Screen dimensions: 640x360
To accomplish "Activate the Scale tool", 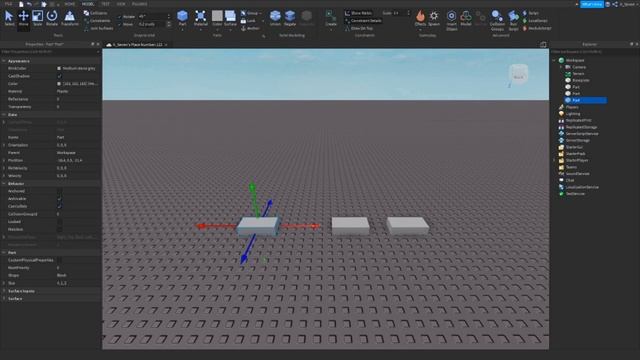I will pos(37,18).
